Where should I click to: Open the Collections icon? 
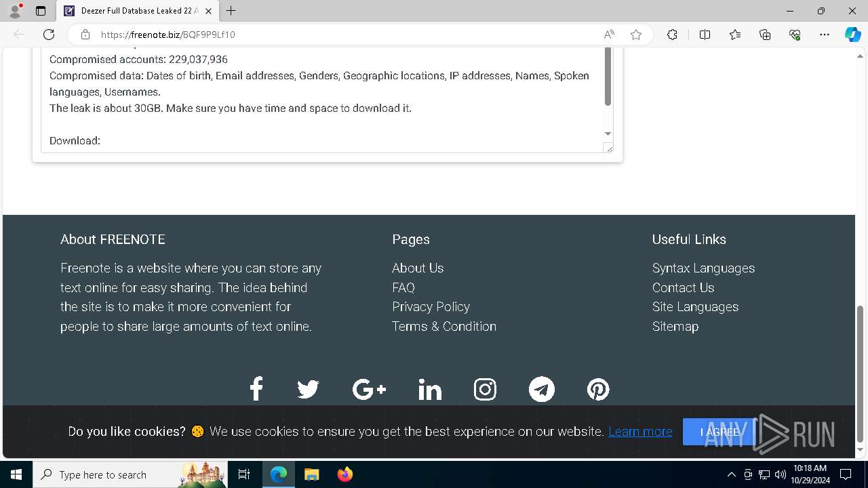click(765, 35)
